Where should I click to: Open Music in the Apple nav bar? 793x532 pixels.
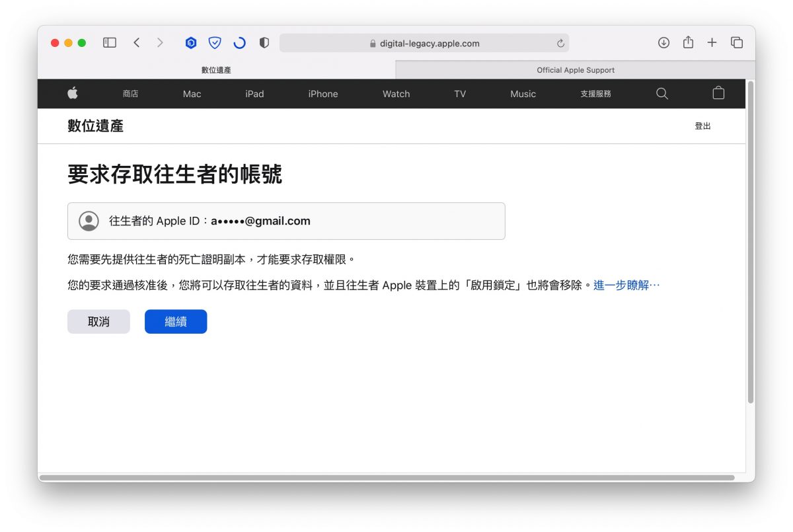pyautogui.click(x=523, y=94)
